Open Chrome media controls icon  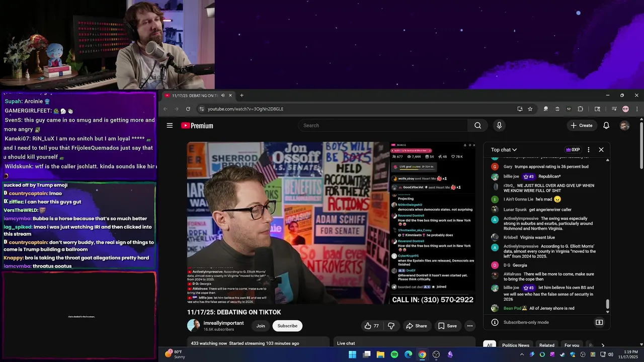tap(614, 109)
